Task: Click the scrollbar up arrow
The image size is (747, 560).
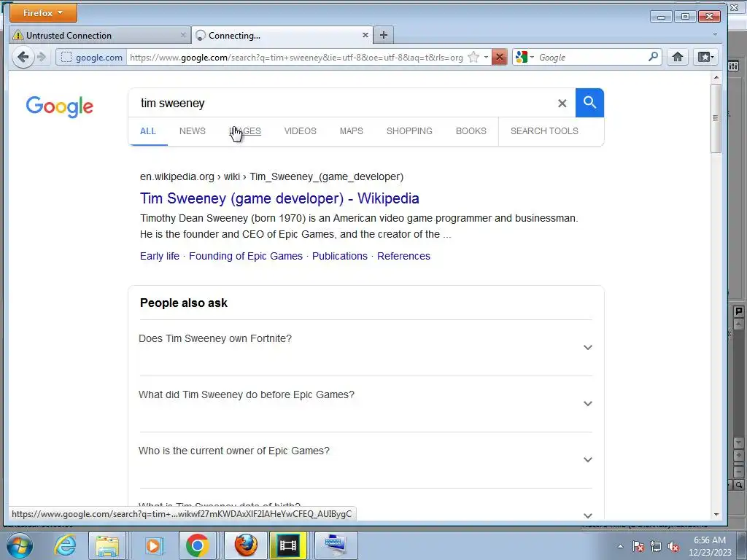Action: pos(716,77)
